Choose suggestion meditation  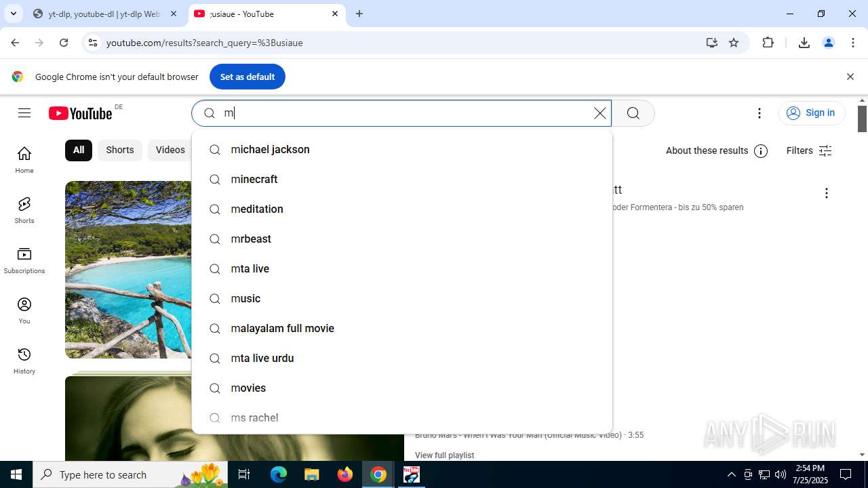tap(402, 209)
